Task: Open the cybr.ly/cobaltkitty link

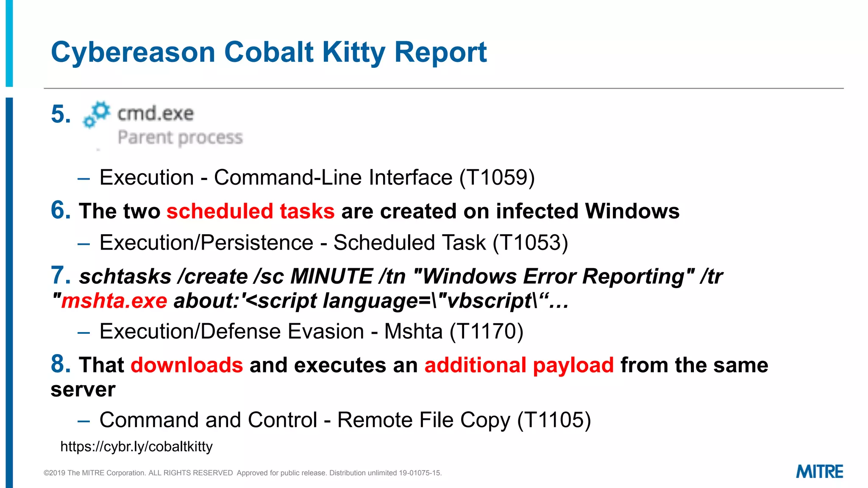Action: tap(136, 446)
